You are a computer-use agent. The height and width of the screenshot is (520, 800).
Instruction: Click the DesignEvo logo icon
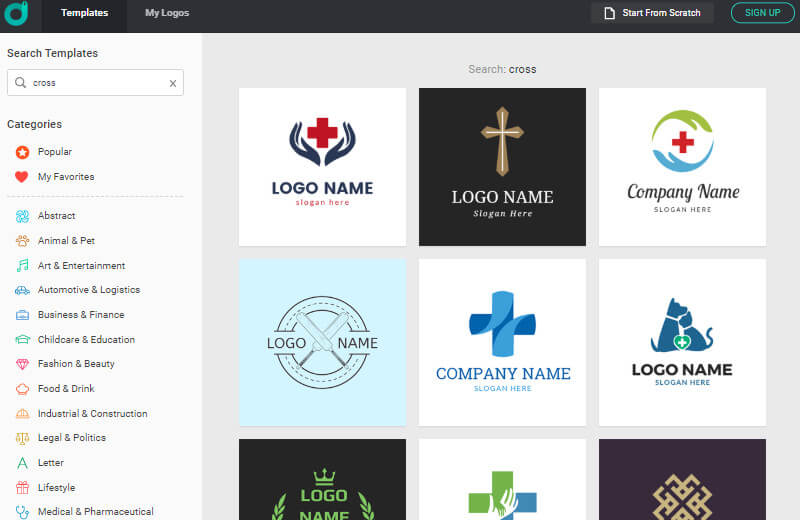pyautogui.click(x=16, y=12)
